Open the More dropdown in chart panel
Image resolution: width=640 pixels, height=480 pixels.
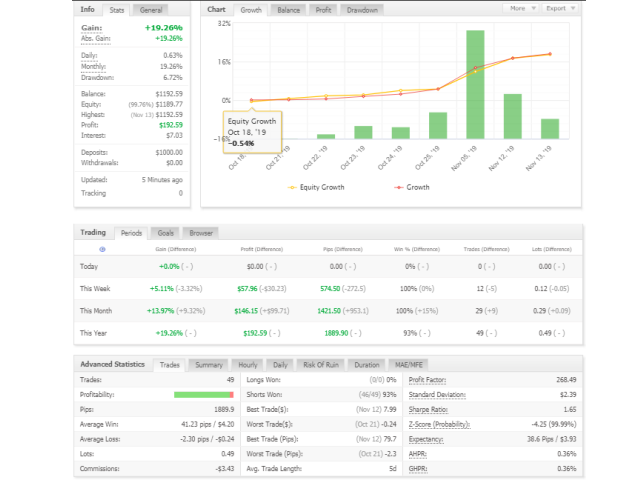point(519,8)
